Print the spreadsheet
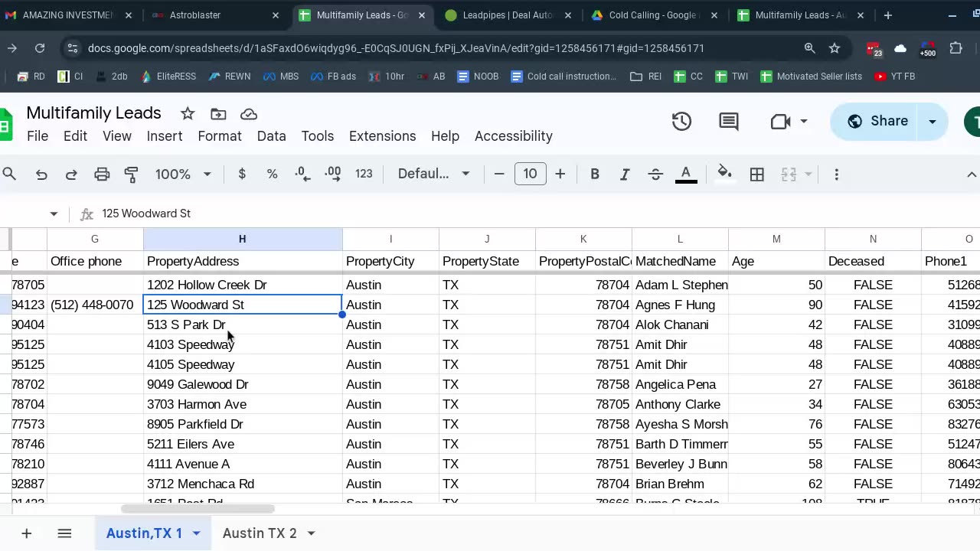The image size is (980, 551). [102, 174]
